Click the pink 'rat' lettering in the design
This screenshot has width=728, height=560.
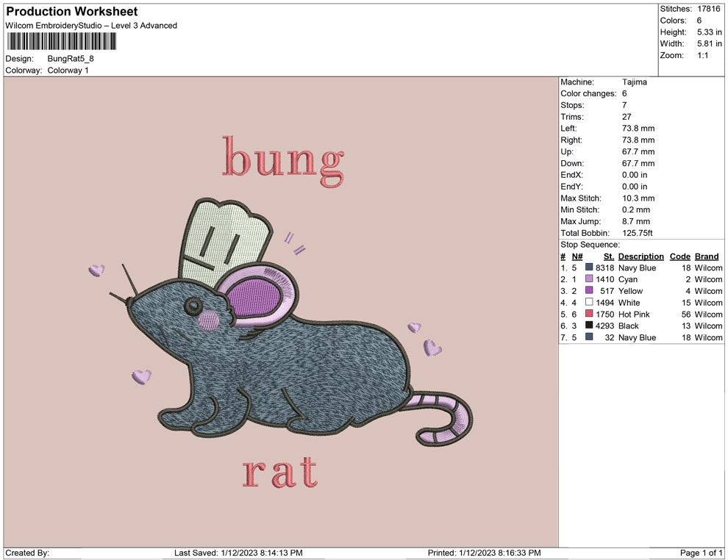280,472
